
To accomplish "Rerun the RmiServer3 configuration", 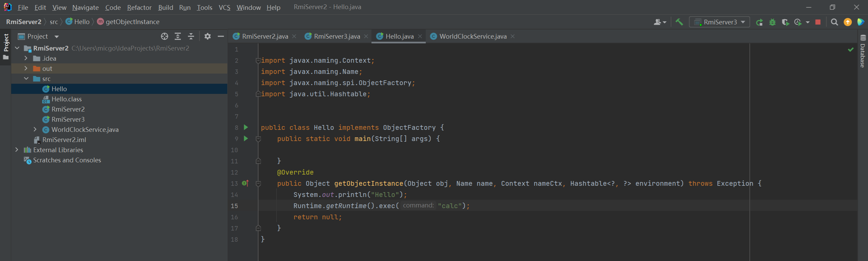I will (759, 22).
